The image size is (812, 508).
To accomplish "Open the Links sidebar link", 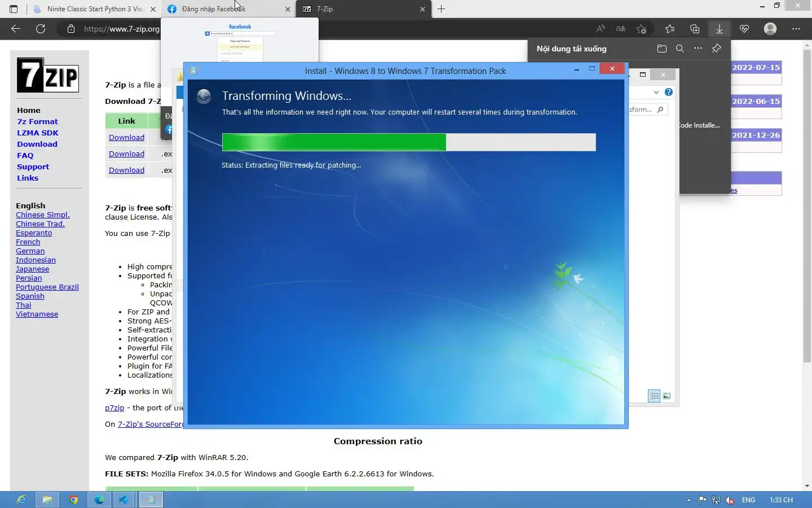I will [28, 178].
